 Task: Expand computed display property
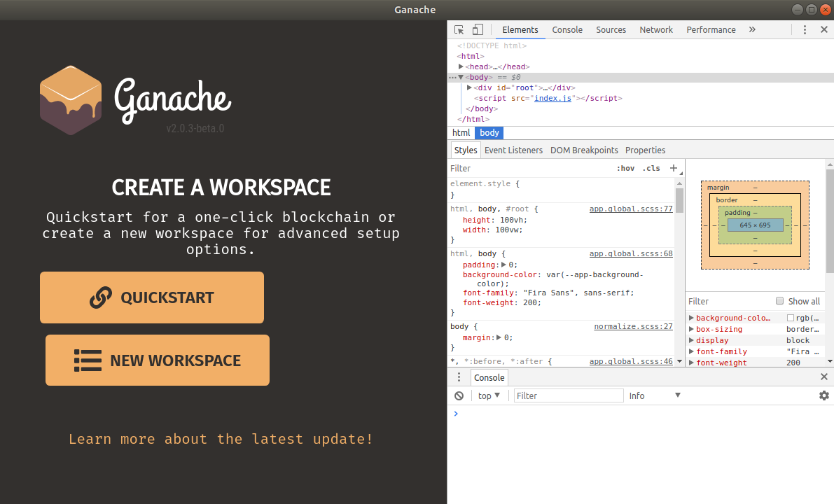tap(691, 340)
